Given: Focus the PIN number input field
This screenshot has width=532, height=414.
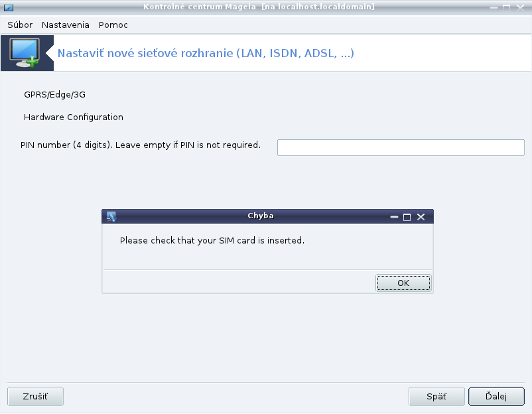Looking at the screenshot, I should (x=401, y=147).
